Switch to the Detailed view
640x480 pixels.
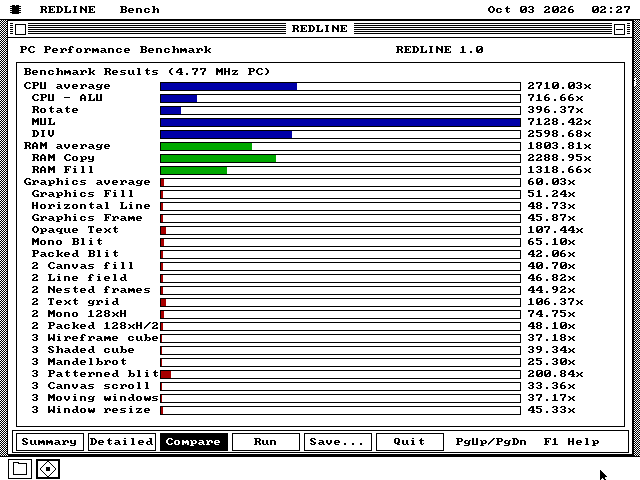pos(122,442)
